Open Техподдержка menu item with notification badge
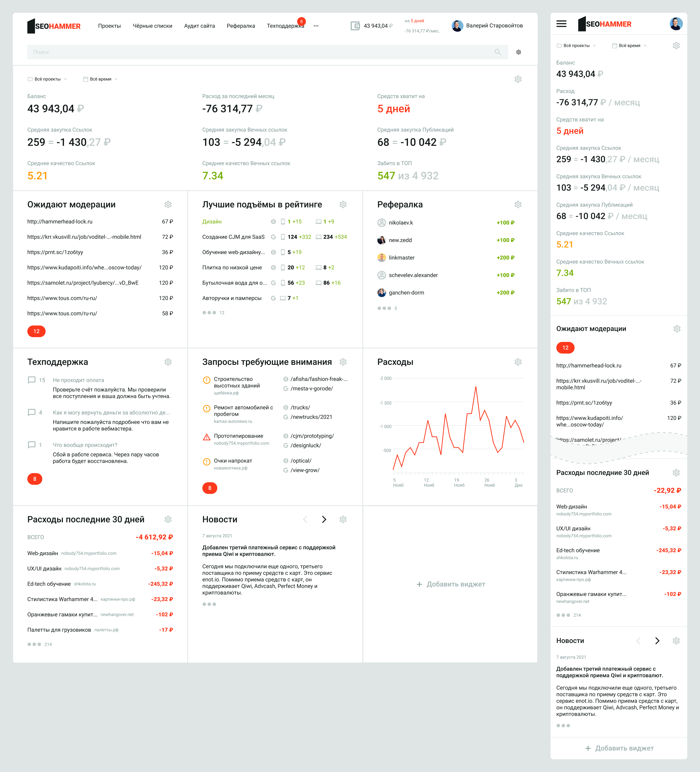700x772 pixels. click(285, 26)
